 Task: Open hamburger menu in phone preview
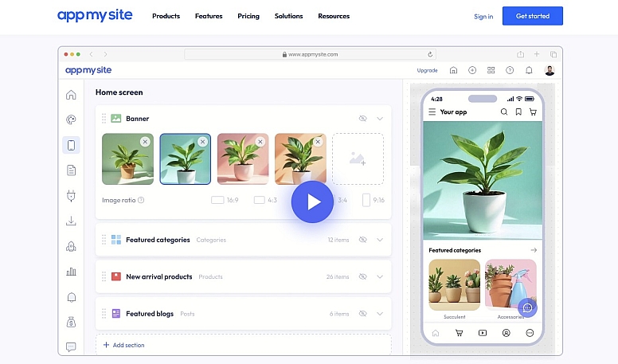coord(432,112)
